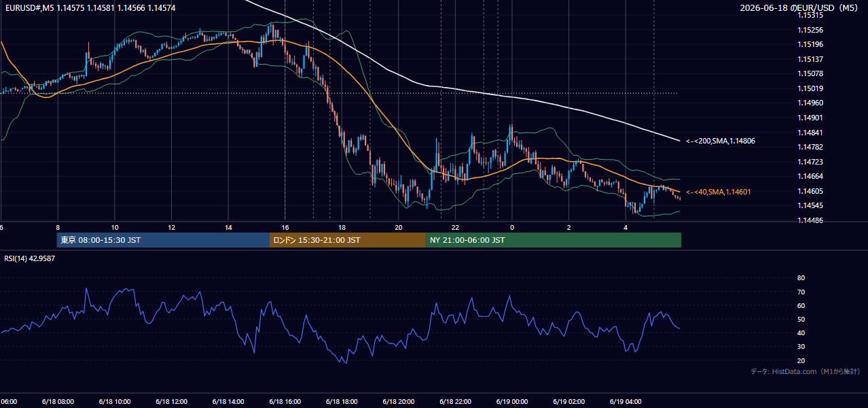
Task: Click price axis value 1.14605
Action: (810, 191)
